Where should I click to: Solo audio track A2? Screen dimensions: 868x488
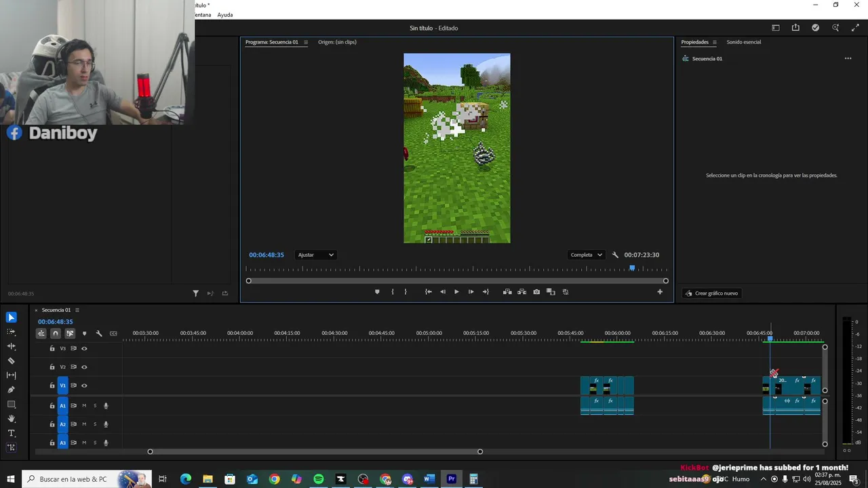[x=95, y=424]
